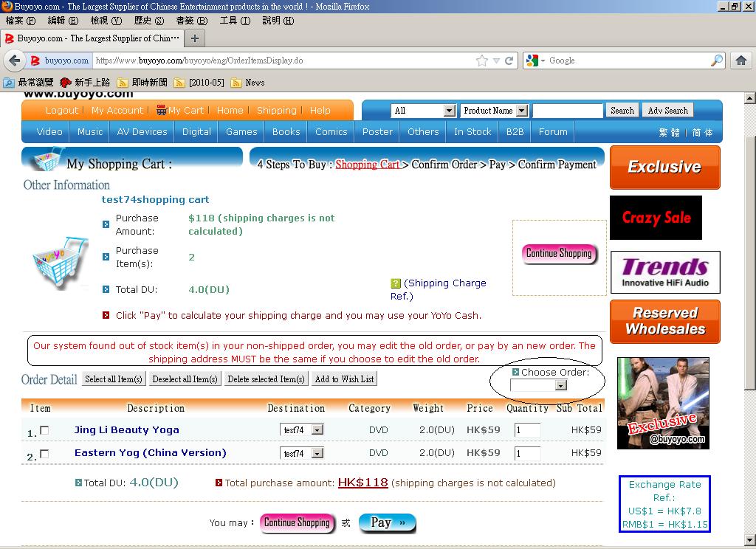756x549 pixels.
Task: Click the Jing Li Beauty Yoga product link
Action: 127,430
